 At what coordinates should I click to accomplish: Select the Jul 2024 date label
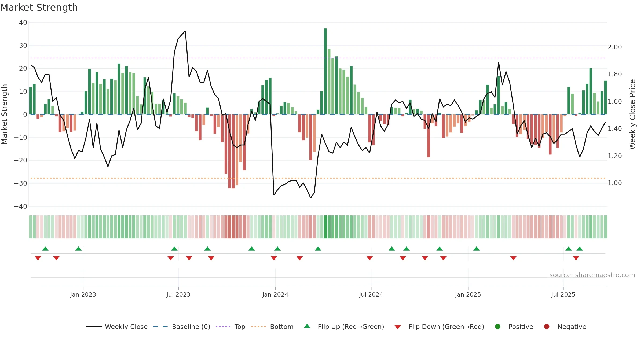tap(371, 294)
